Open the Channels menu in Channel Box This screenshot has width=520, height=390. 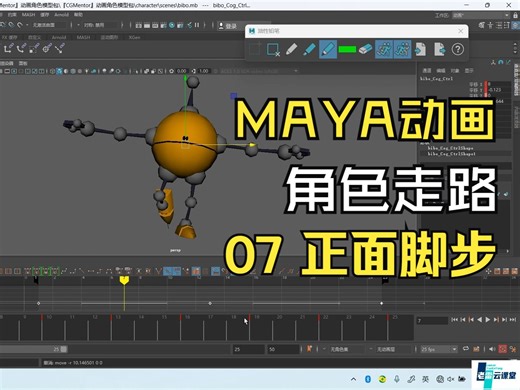tap(427, 71)
